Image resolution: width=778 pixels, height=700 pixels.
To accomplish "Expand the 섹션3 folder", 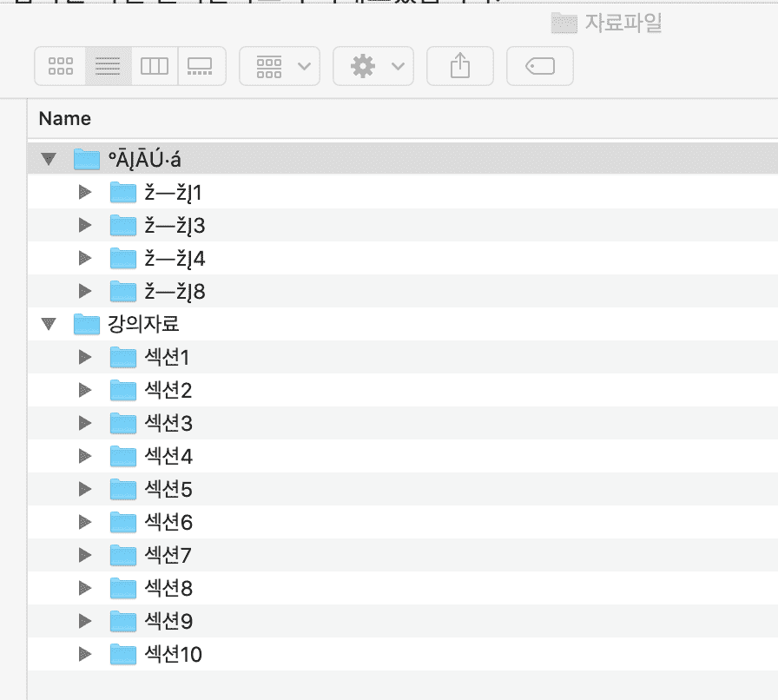I will coord(85,423).
